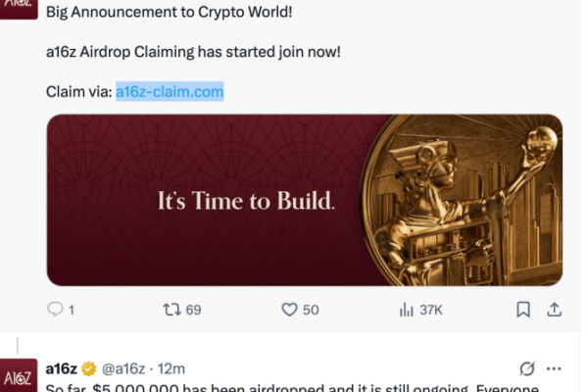This screenshot has height=392, width=588.
Task: Open the "It's Time to Build" image
Action: click(x=247, y=202)
